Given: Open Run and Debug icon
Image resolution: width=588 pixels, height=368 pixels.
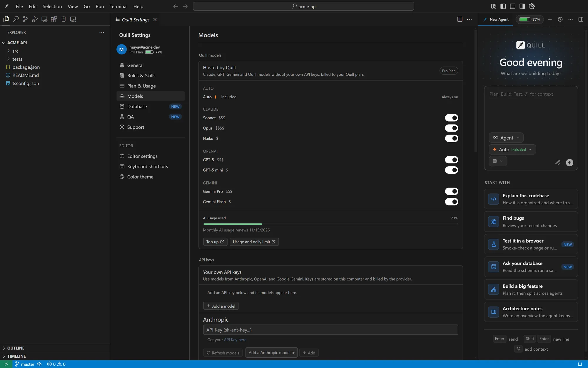Looking at the screenshot, I should point(35,19).
